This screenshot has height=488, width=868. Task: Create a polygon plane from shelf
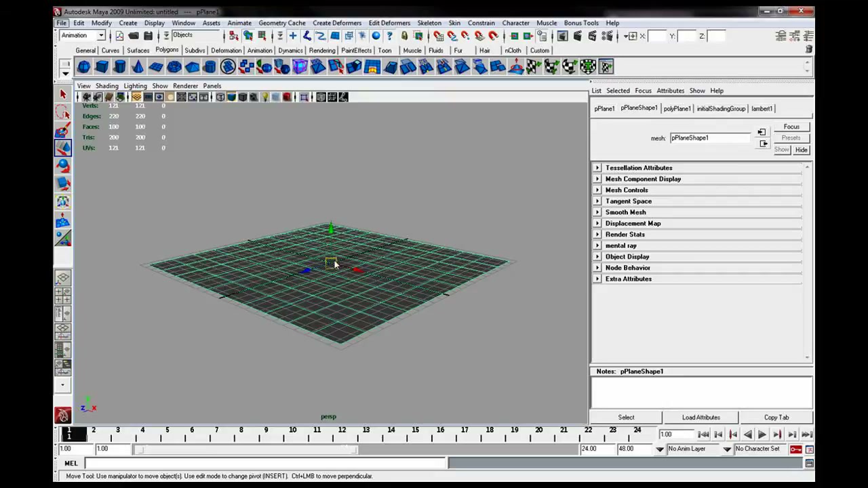click(156, 66)
